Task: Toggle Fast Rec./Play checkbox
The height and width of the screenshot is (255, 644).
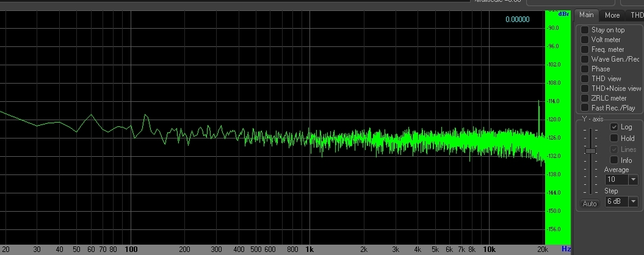Action: coord(585,107)
